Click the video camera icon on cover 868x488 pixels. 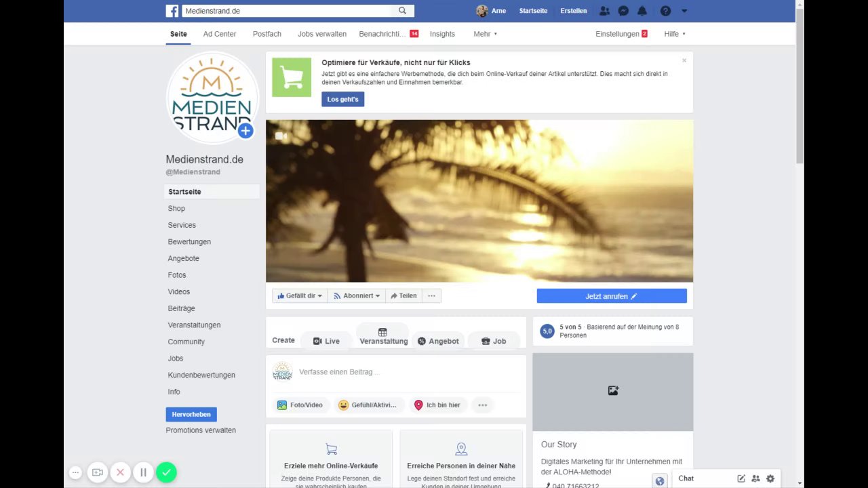(281, 136)
